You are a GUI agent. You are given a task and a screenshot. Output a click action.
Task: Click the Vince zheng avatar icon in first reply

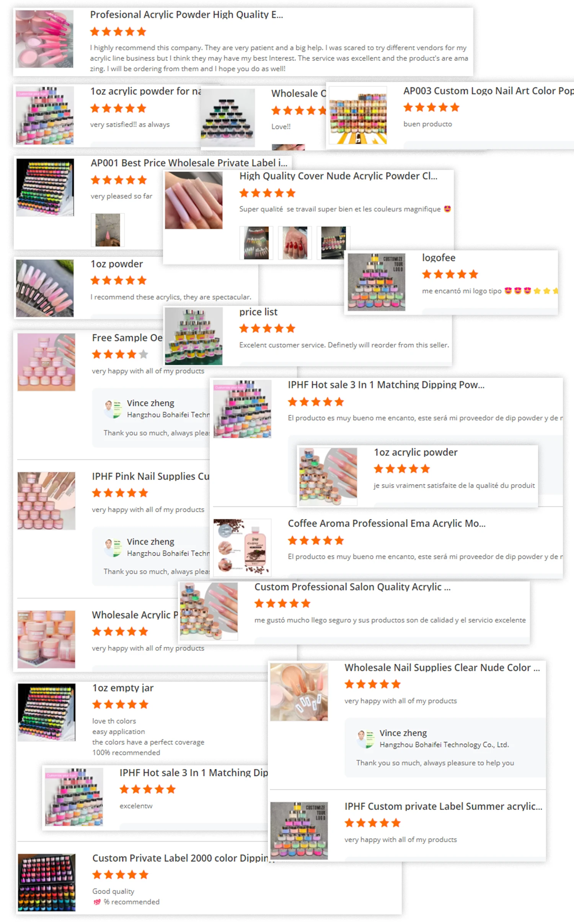tap(113, 409)
